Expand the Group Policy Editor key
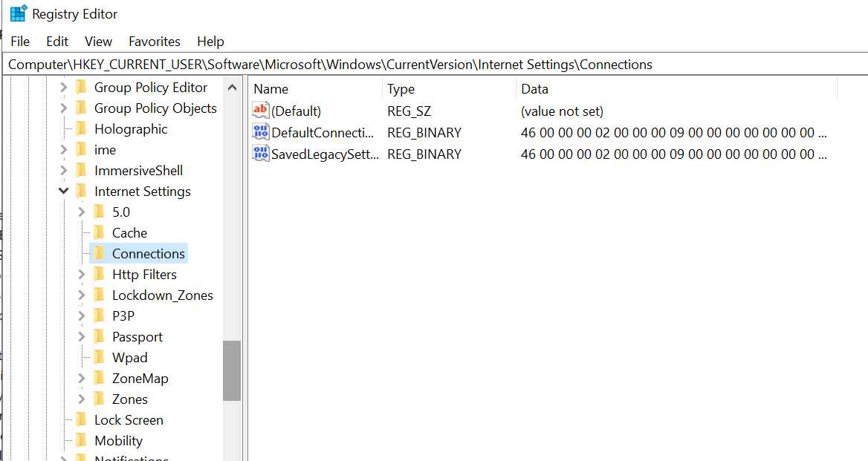The image size is (868, 461). [x=64, y=88]
